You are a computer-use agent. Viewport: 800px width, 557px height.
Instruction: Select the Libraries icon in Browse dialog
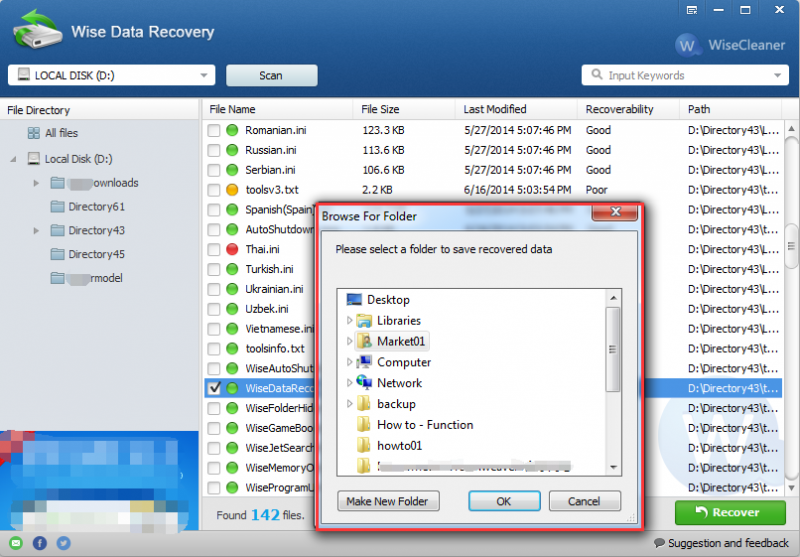click(364, 320)
